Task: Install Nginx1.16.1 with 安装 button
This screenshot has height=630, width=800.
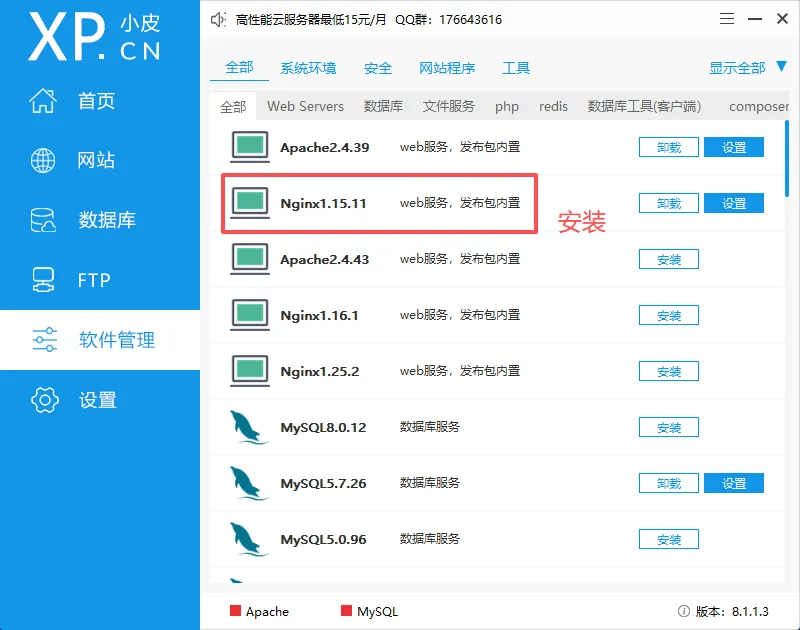Action: click(x=669, y=315)
